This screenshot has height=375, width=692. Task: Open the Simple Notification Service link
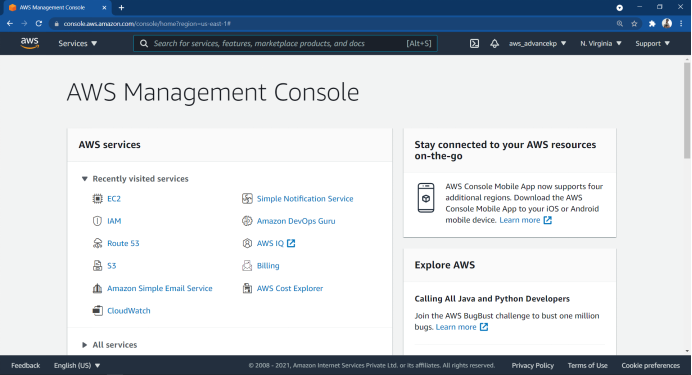305,199
